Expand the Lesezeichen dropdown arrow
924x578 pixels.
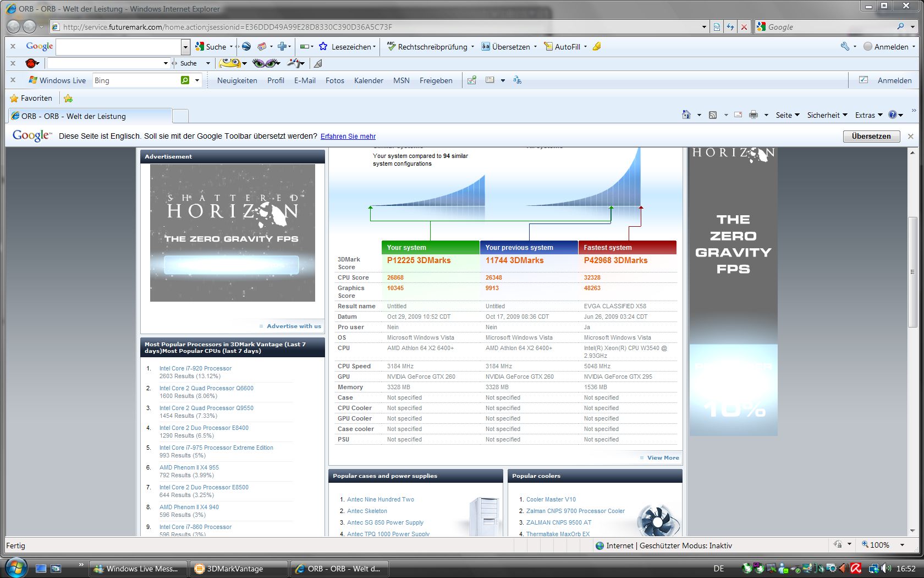pyautogui.click(x=374, y=47)
